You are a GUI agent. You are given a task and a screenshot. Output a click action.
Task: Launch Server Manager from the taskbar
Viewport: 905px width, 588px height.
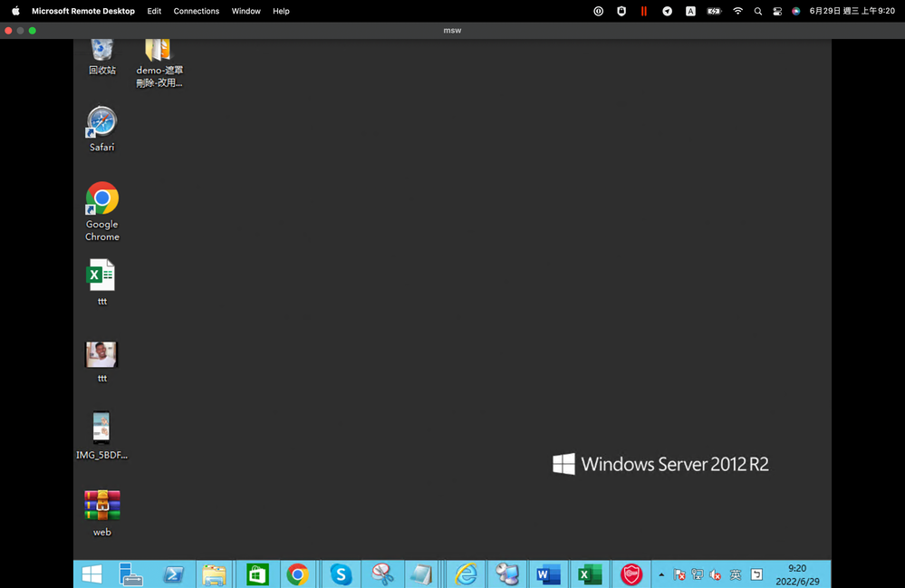pos(130,574)
